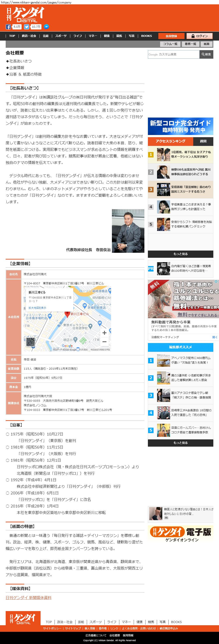The height and width of the screenshot is (644, 219).
Task: Zoom in on the map with plus
Action: (x=104, y=333)
